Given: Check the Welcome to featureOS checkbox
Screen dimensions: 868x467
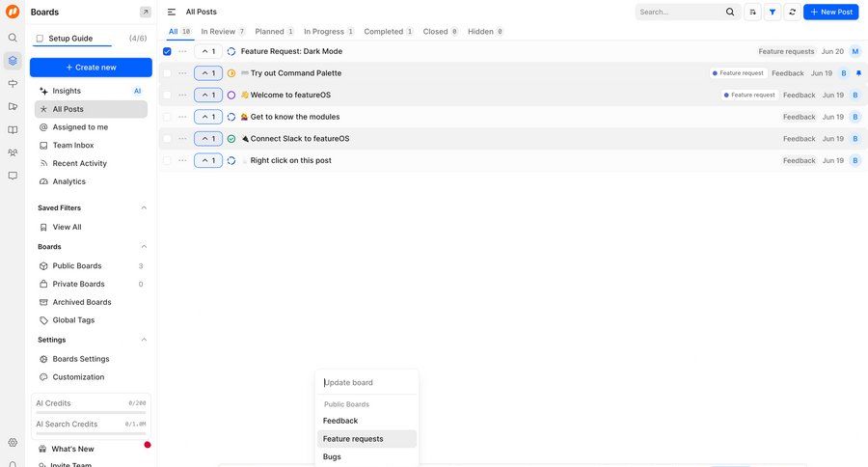Looking at the screenshot, I should tap(167, 96).
